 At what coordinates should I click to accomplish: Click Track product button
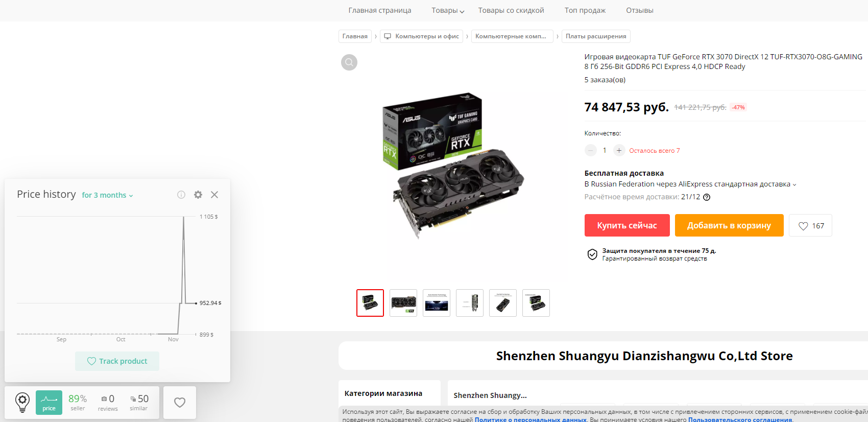[117, 361]
